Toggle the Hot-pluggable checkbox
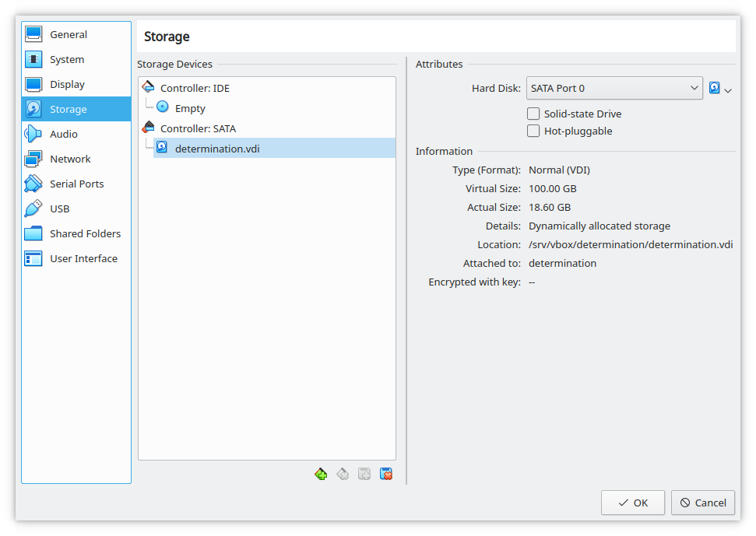Screen dimensions: 756x536 (x=533, y=131)
